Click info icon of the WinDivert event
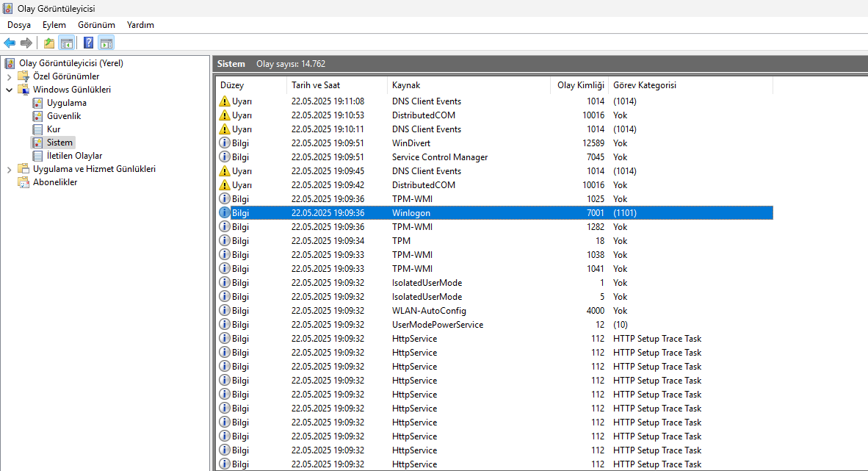Viewport: 868px width, 471px height. pos(224,143)
